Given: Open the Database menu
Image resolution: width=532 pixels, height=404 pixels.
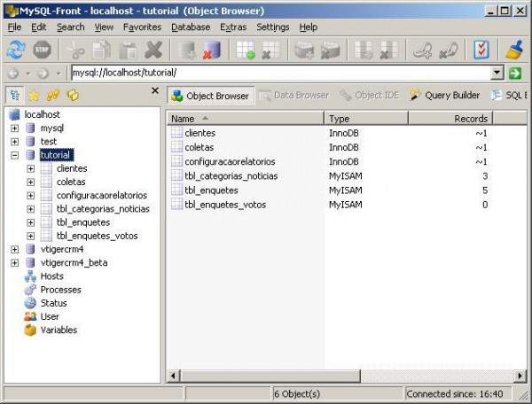Looking at the screenshot, I should click(x=191, y=27).
